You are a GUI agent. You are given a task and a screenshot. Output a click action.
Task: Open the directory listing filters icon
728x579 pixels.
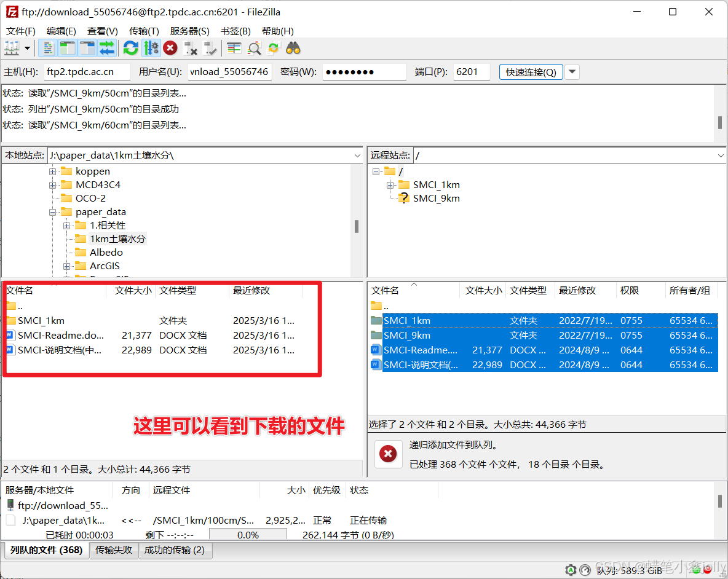pyautogui.click(x=234, y=48)
